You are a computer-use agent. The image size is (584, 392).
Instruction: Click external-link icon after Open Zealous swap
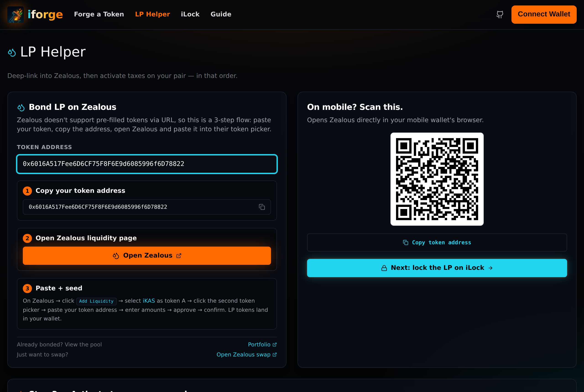(x=274, y=355)
